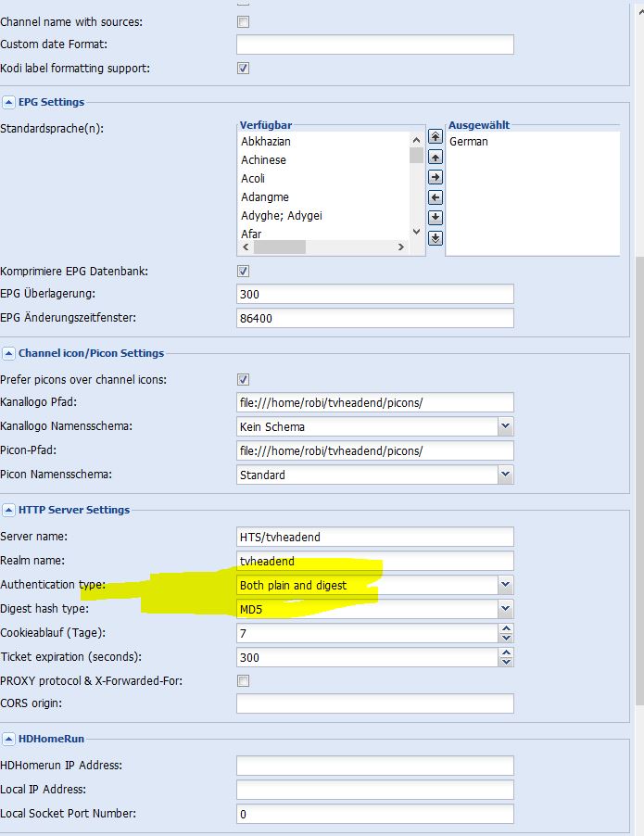Add the chosen language with the right-arrow icon
Screen dimensions: 644x836
point(436,177)
